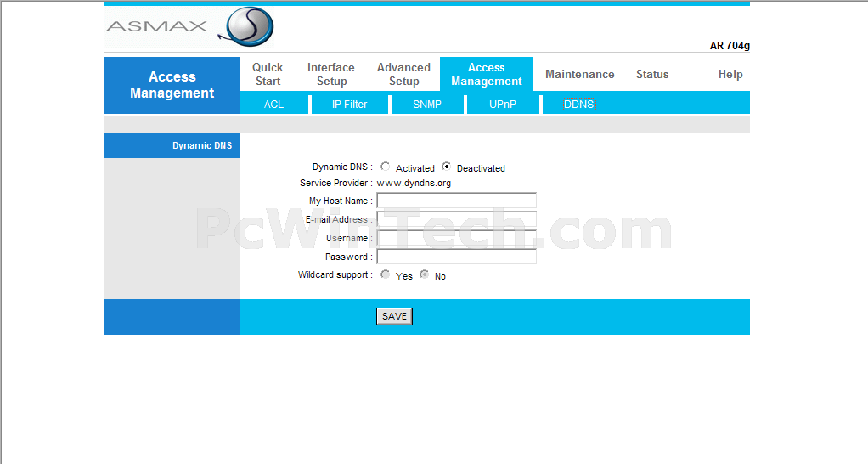Click the SAVE button
868x464 pixels.
(394, 316)
